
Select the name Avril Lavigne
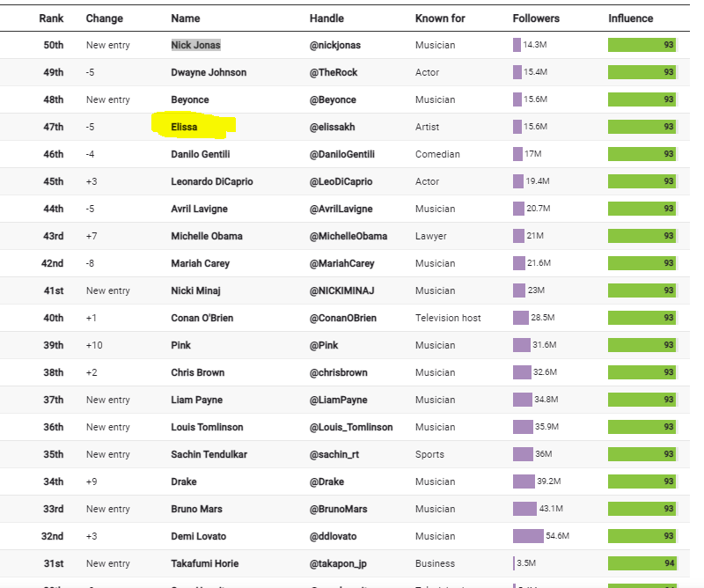tap(200, 209)
